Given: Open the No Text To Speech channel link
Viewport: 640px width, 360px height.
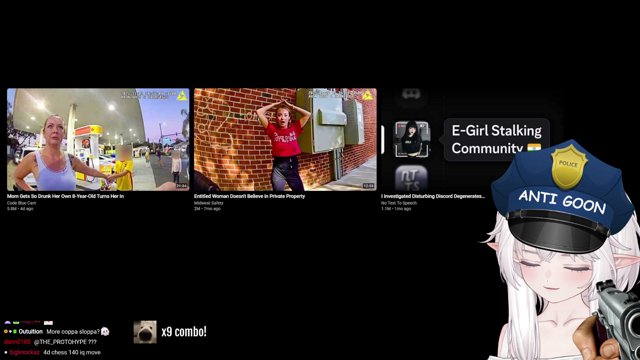Looking at the screenshot, I should (399, 203).
